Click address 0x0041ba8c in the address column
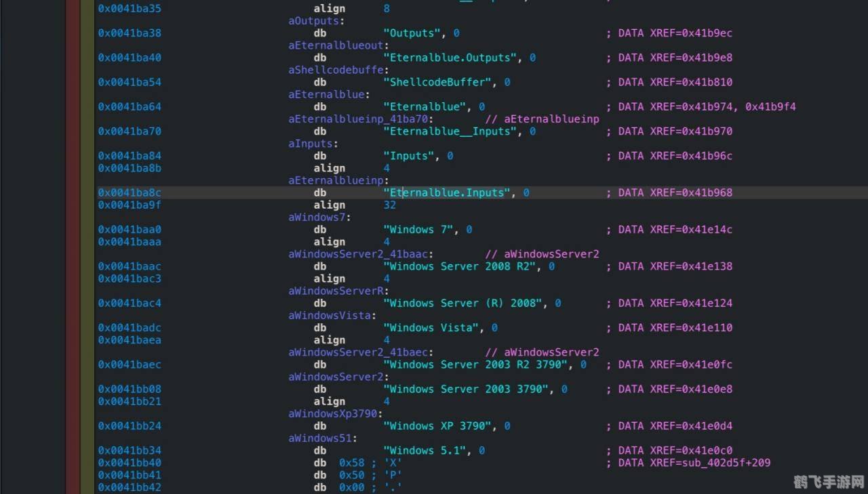This screenshot has height=494, width=868. [x=130, y=192]
